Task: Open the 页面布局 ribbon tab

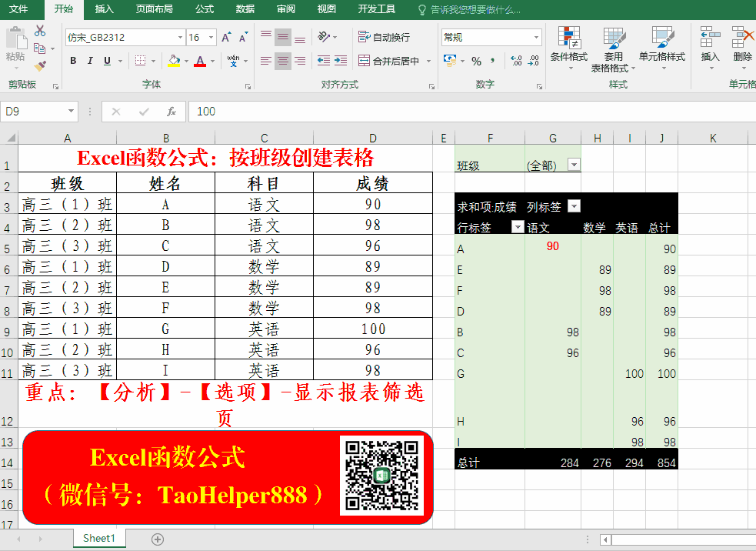Action: 154,9
